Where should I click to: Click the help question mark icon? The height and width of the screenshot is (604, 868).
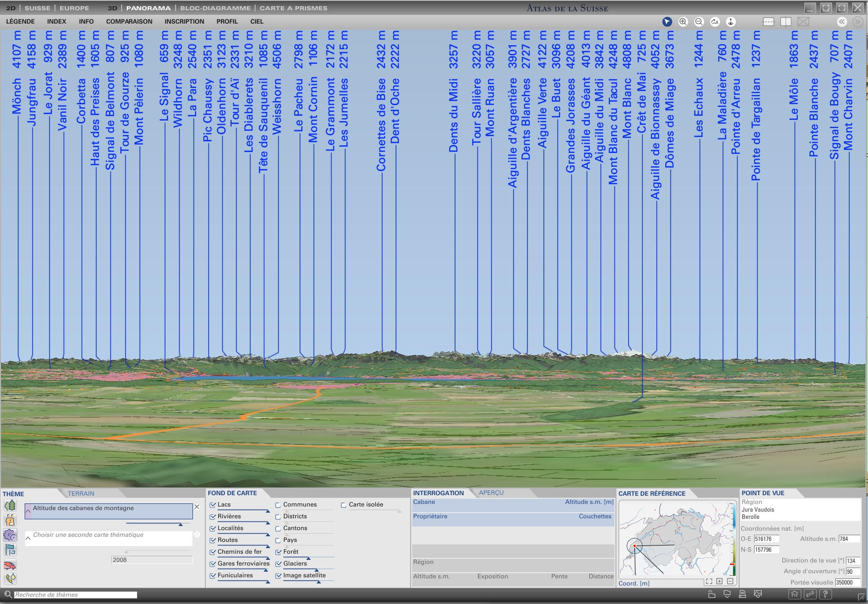click(825, 594)
